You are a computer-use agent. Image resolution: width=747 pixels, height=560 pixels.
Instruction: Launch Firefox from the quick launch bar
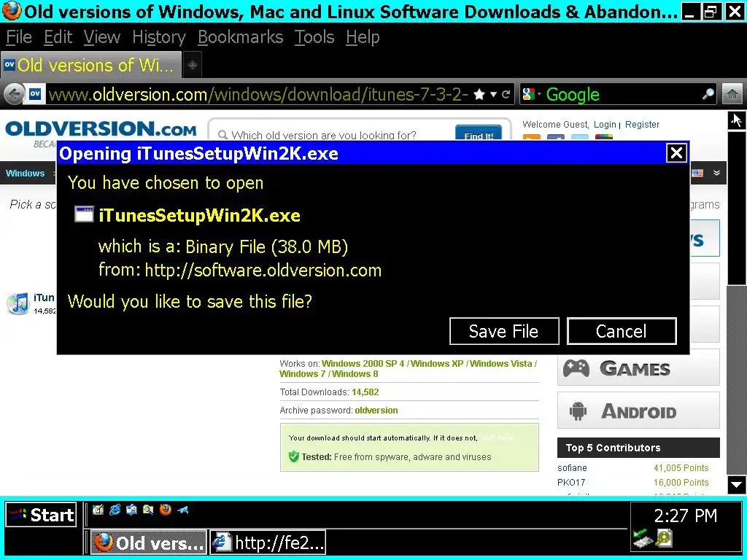coord(166,510)
